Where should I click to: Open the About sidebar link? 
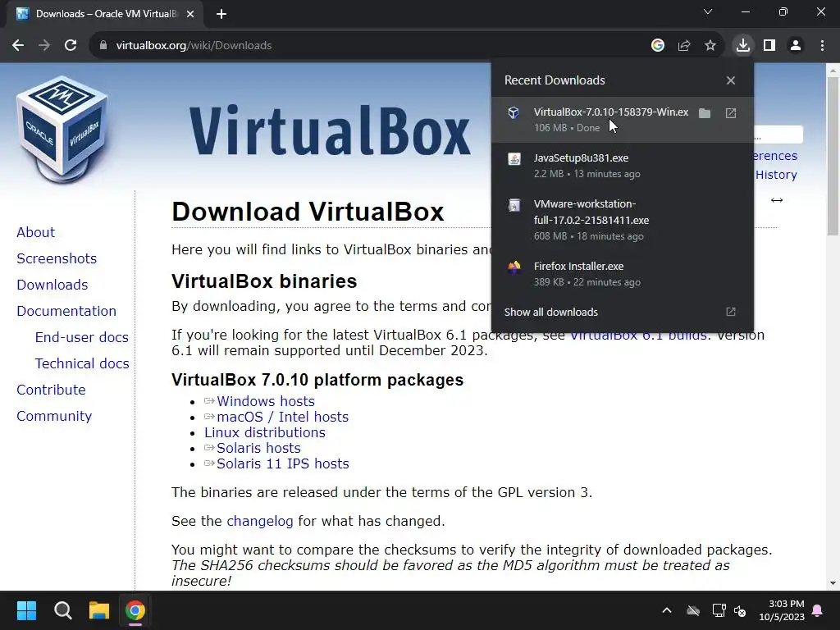click(x=35, y=232)
